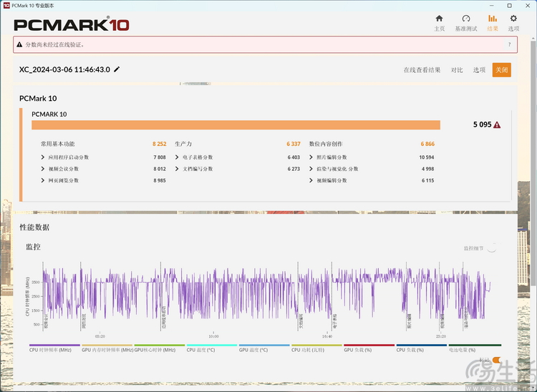Click the 照片编辑 marker line in chart

[x=406, y=296]
